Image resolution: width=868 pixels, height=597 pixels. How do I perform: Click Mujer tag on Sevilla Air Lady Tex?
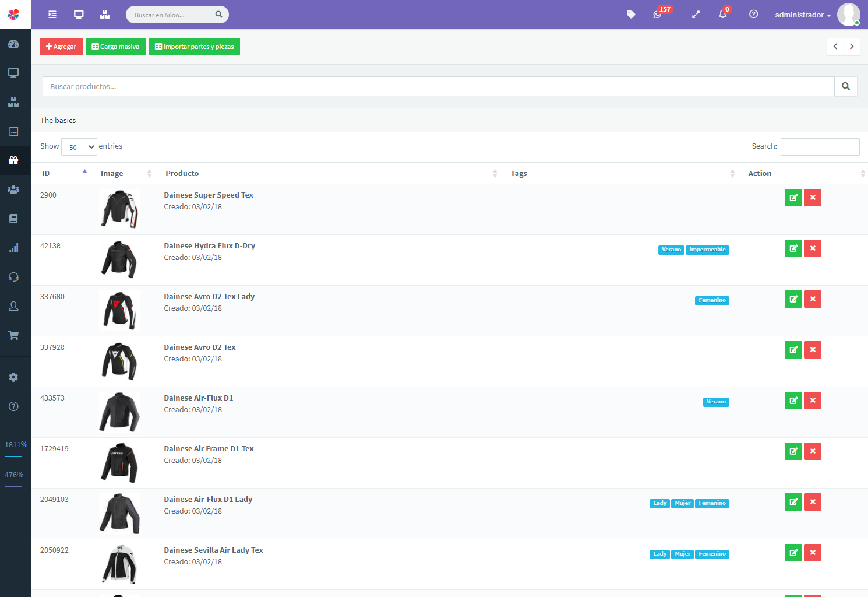pyautogui.click(x=682, y=554)
